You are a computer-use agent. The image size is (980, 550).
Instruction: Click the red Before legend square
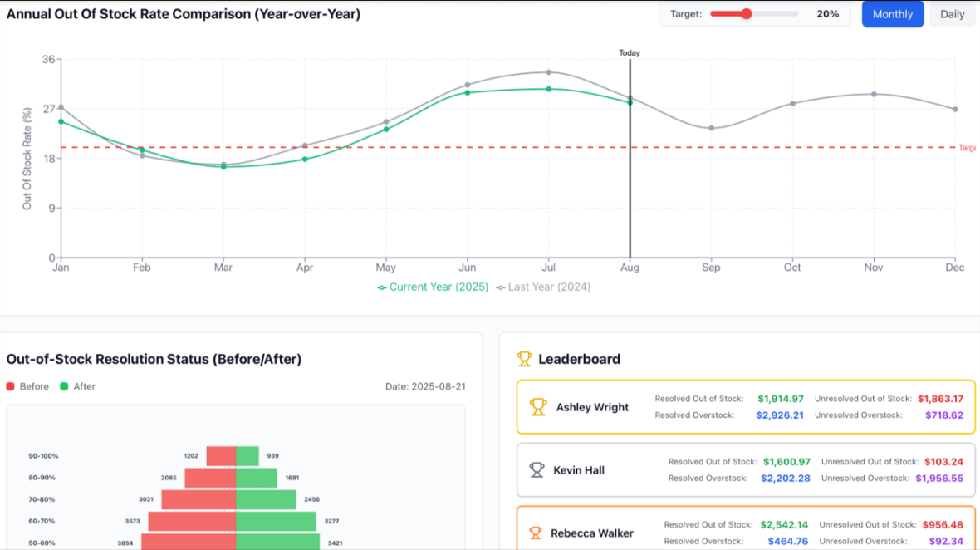pyautogui.click(x=11, y=386)
